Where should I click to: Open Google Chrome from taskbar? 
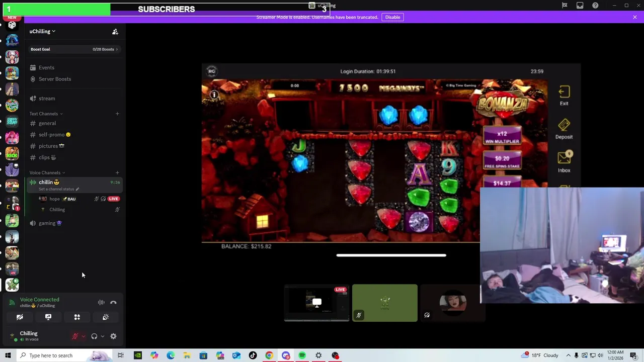(x=269, y=355)
